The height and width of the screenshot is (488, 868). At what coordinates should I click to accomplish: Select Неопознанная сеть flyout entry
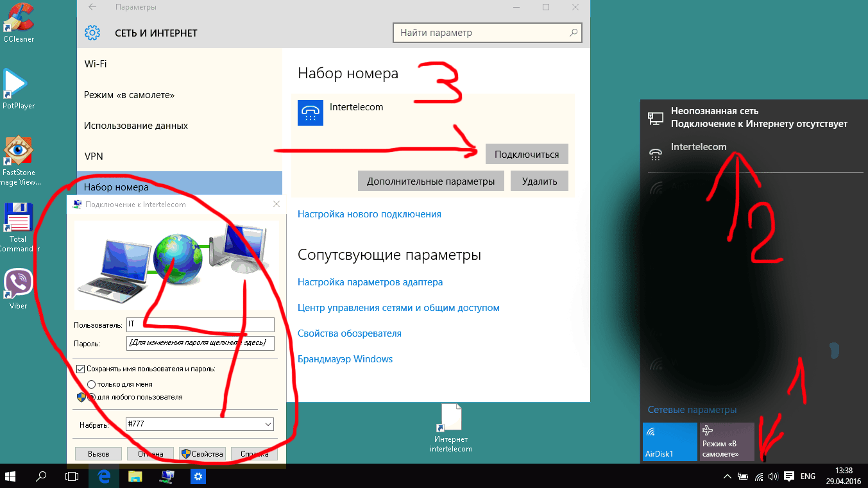tap(753, 117)
